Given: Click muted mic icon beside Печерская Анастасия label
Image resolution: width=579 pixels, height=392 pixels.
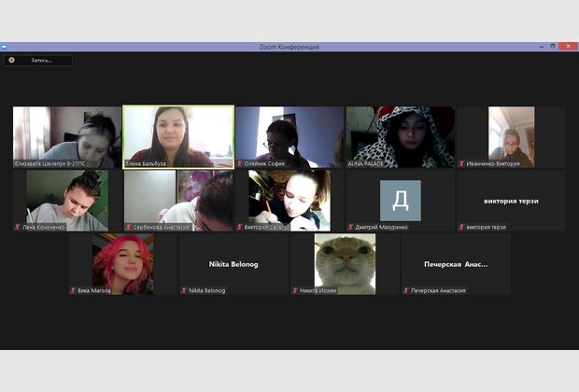Looking at the screenshot, I should coord(406,290).
